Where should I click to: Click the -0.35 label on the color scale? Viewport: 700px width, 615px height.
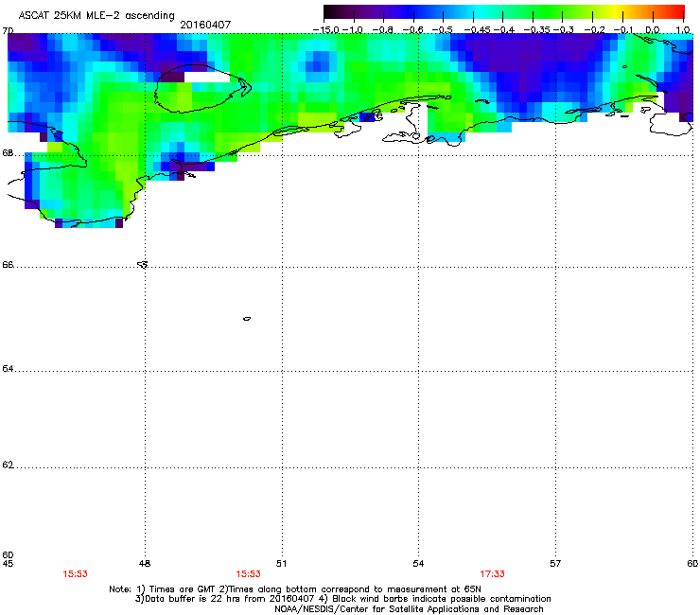point(537,29)
